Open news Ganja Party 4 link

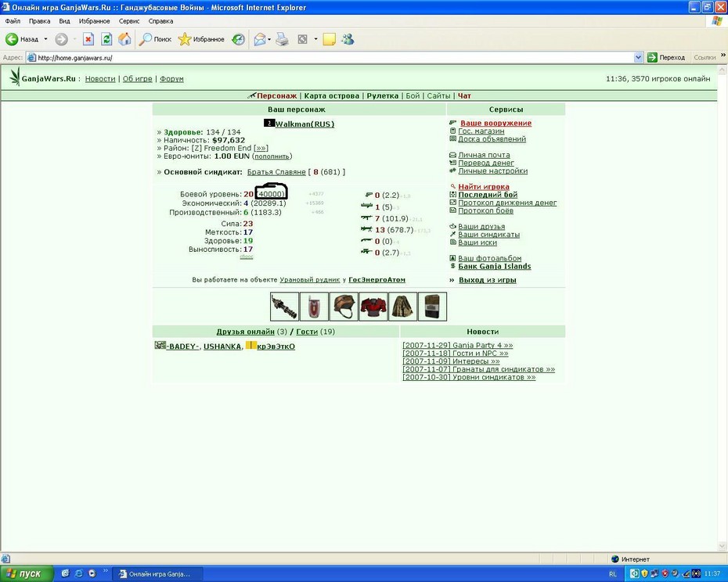coord(457,345)
